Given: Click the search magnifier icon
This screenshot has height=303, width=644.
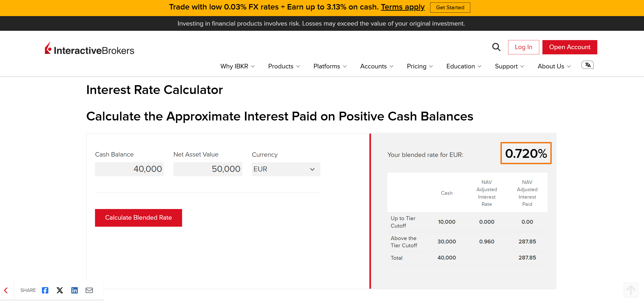Looking at the screenshot, I should coord(496,47).
